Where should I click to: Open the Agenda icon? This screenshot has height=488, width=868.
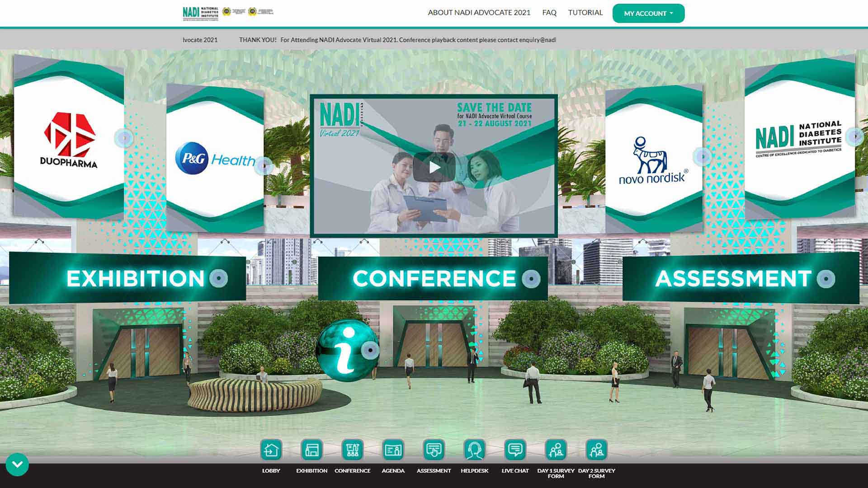(x=393, y=450)
